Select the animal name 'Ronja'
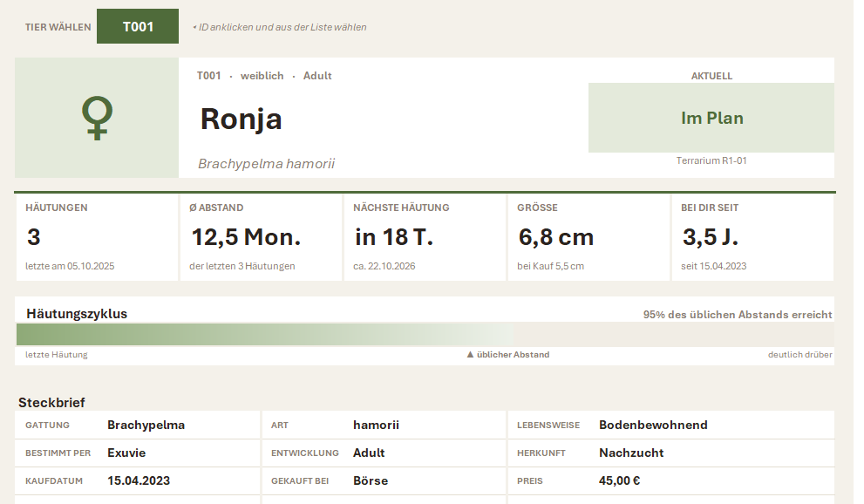 click(241, 119)
